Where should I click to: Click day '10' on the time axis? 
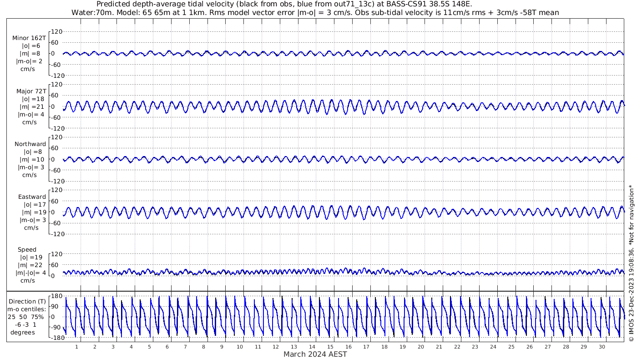click(x=240, y=347)
